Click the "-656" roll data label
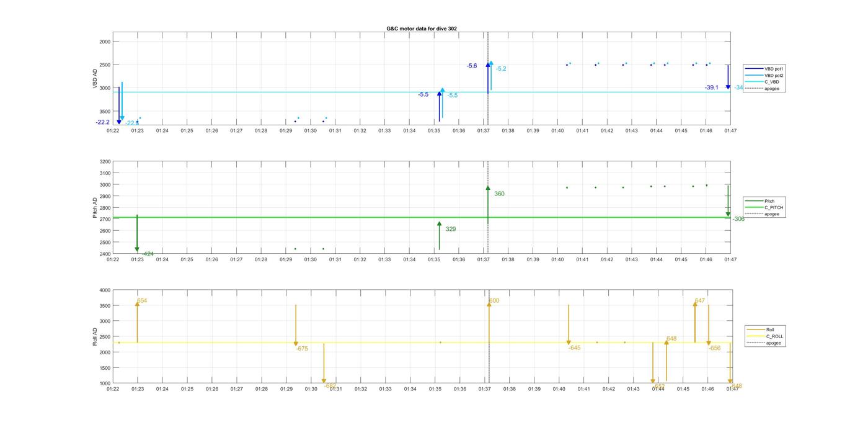 [715, 348]
